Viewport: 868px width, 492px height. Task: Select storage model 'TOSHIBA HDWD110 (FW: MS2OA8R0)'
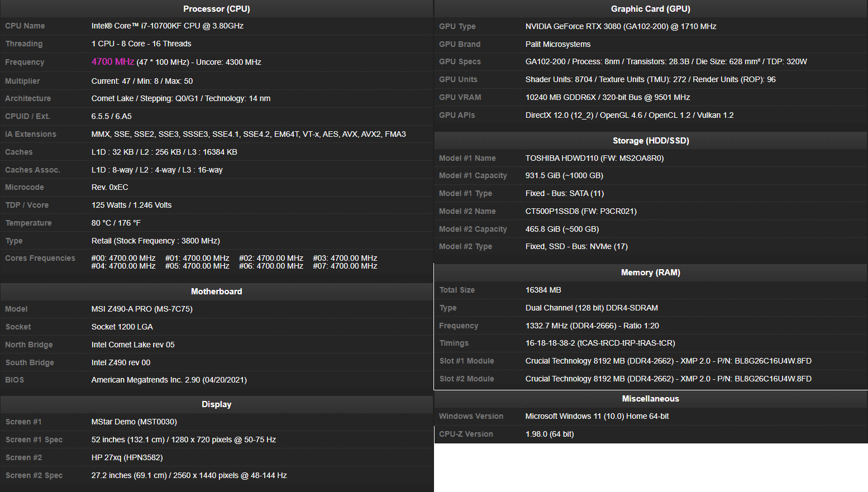point(595,158)
